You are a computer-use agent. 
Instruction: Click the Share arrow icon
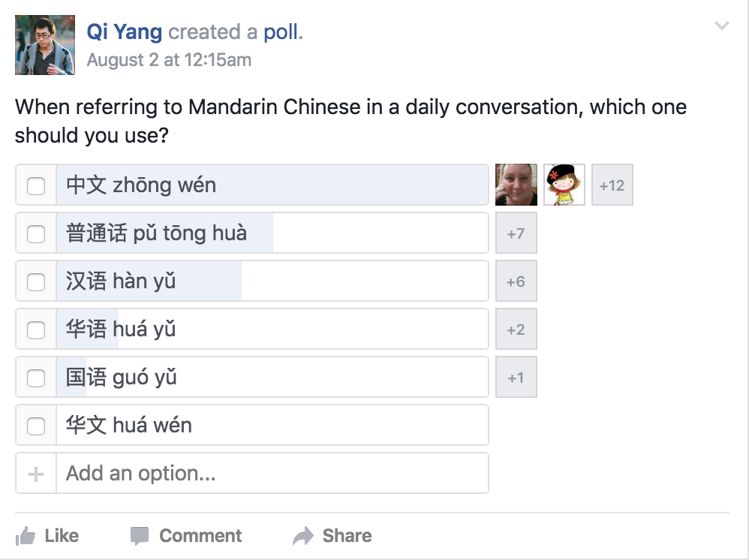303,536
